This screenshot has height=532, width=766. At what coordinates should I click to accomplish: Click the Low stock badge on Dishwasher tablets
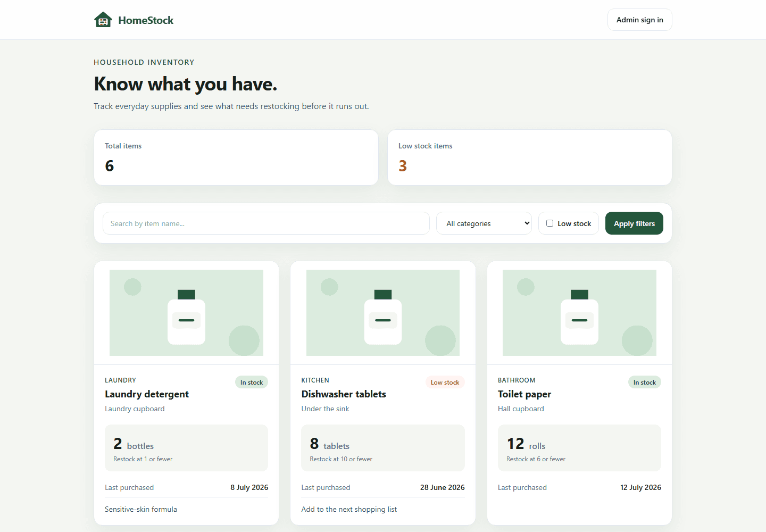pyautogui.click(x=445, y=382)
